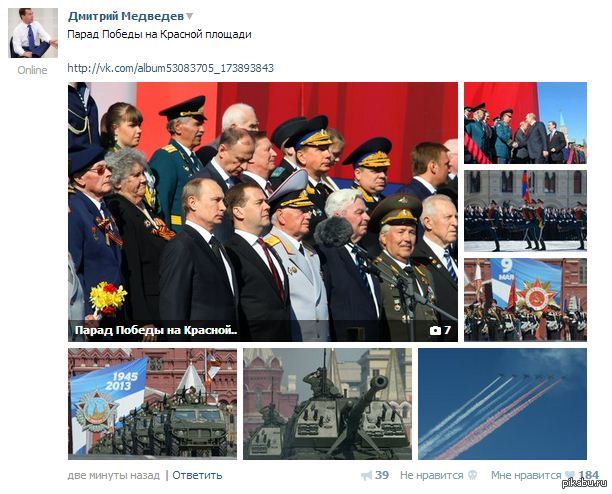This screenshot has width=612, height=494.
Task: Open the handshake photo thumbnail
Action: 525,123
